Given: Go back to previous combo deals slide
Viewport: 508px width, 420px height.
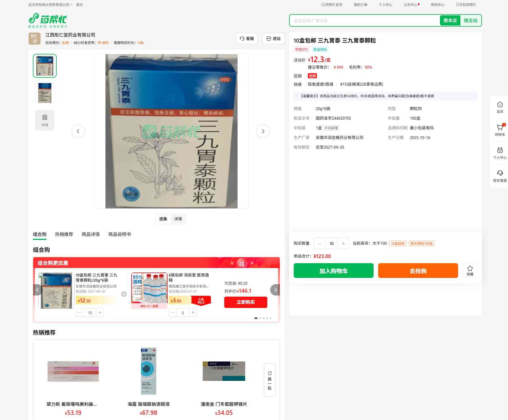Looking at the screenshot, I should (37, 290).
